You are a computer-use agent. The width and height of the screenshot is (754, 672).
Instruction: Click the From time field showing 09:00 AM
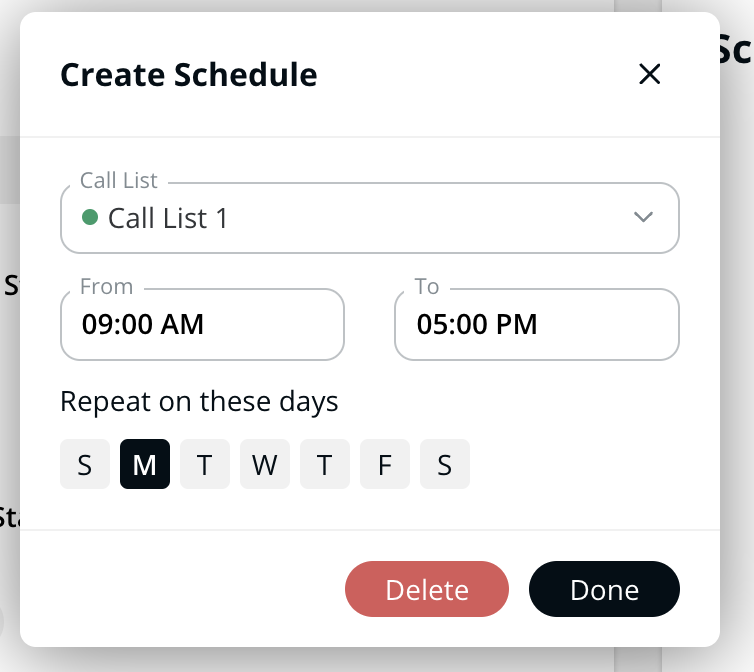click(x=202, y=324)
